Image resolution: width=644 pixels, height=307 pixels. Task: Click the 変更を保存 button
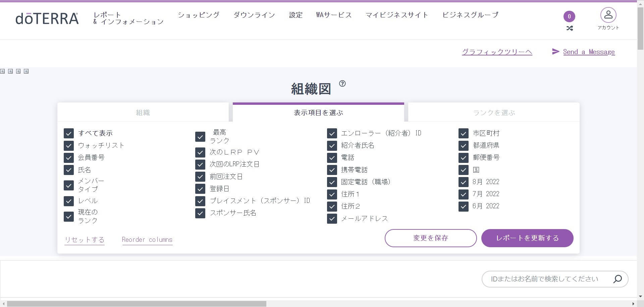pos(431,238)
